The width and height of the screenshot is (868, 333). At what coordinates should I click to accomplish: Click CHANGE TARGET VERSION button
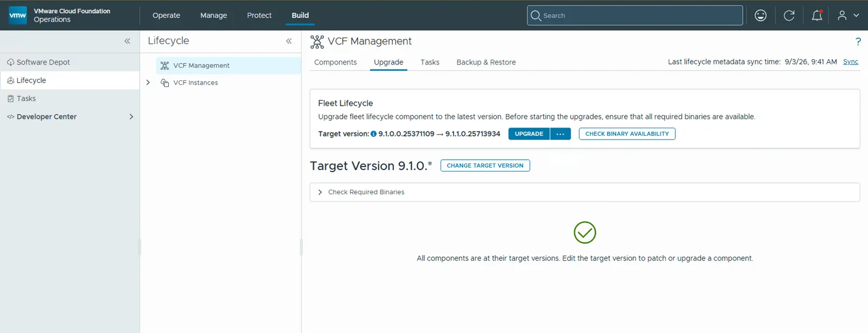tap(485, 166)
